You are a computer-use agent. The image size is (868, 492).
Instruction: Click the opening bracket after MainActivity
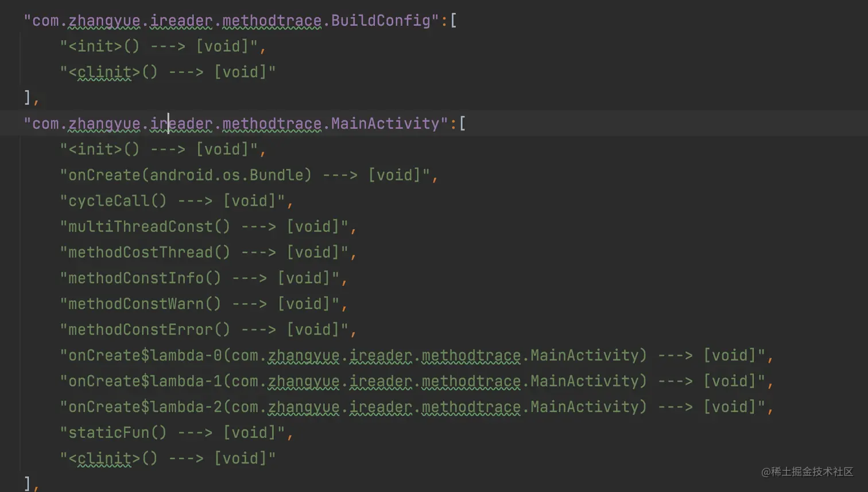[x=462, y=123]
